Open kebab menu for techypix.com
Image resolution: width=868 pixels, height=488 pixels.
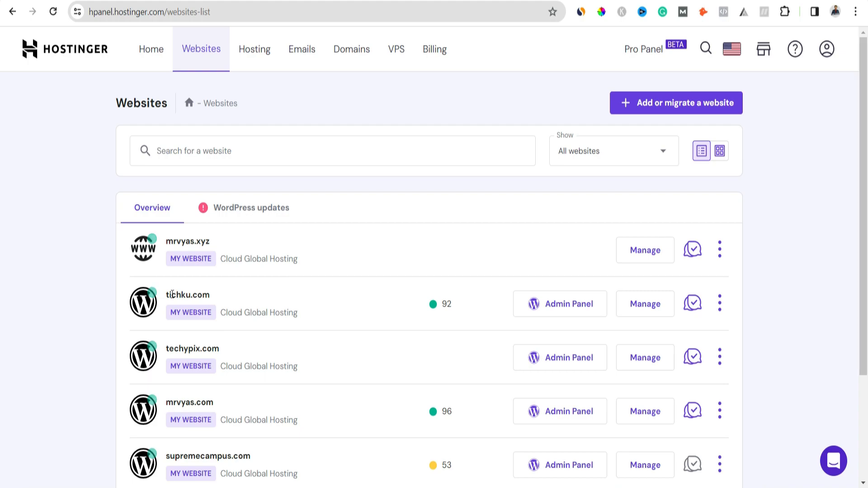[720, 357]
